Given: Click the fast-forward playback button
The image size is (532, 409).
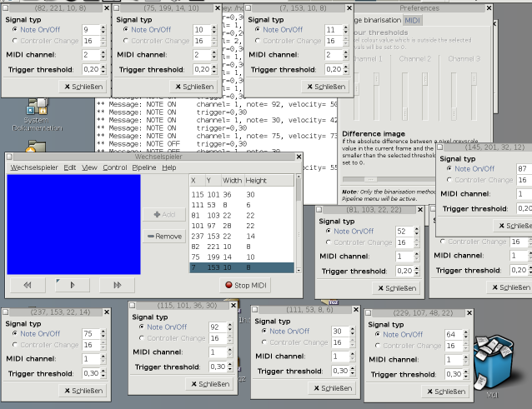Looking at the screenshot, I should [117, 285].
